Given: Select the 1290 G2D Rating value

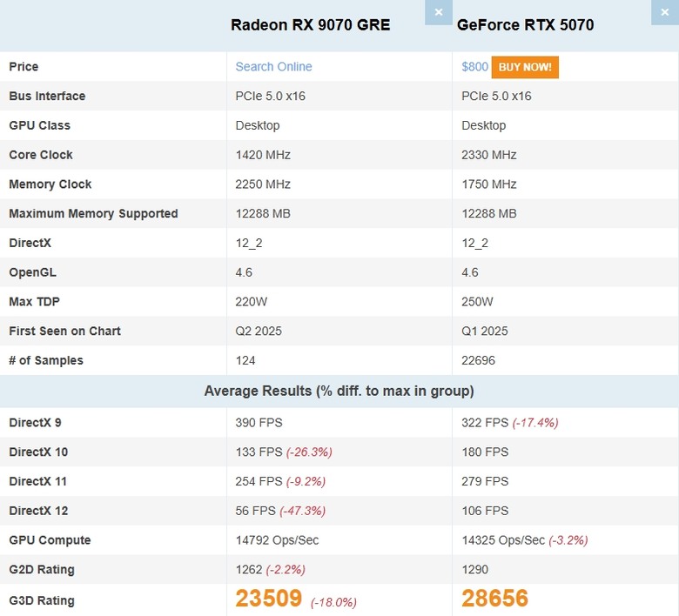Looking at the screenshot, I should coord(474,570).
